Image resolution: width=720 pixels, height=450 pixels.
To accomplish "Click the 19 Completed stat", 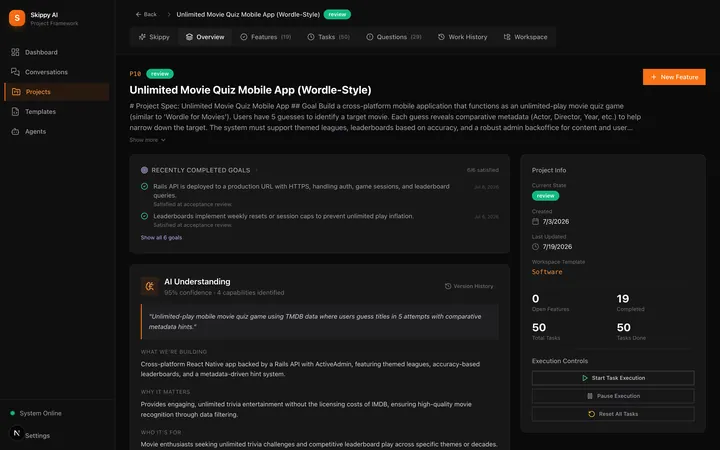I will 630,303.
